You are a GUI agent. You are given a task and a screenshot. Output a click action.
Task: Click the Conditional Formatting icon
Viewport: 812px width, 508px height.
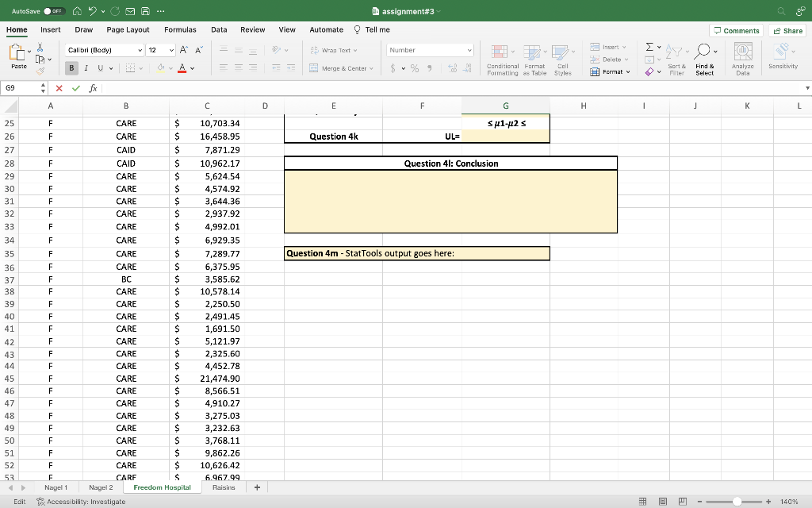pyautogui.click(x=500, y=52)
